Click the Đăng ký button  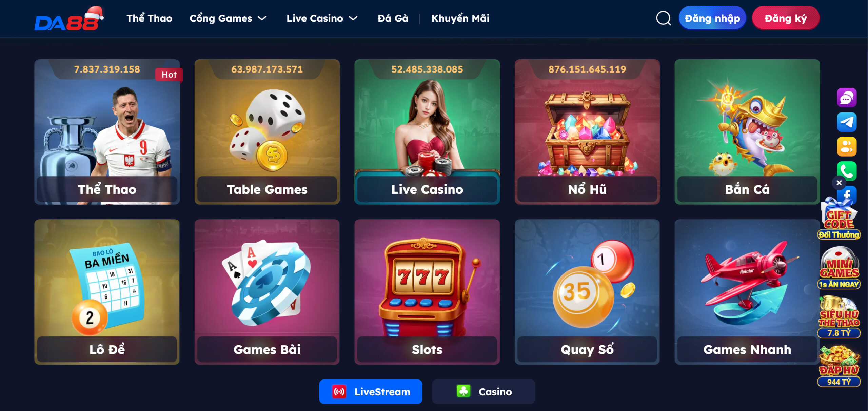coord(786,18)
